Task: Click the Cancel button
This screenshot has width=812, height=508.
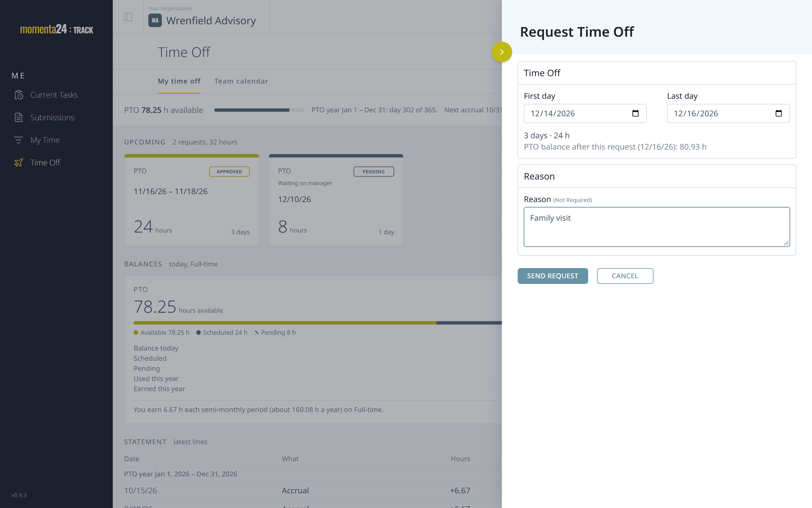Action: click(x=625, y=276)
